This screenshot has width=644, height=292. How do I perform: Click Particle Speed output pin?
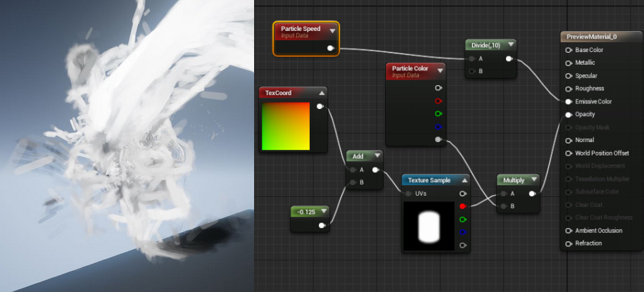pyautogui.click(x=331, y=49)
